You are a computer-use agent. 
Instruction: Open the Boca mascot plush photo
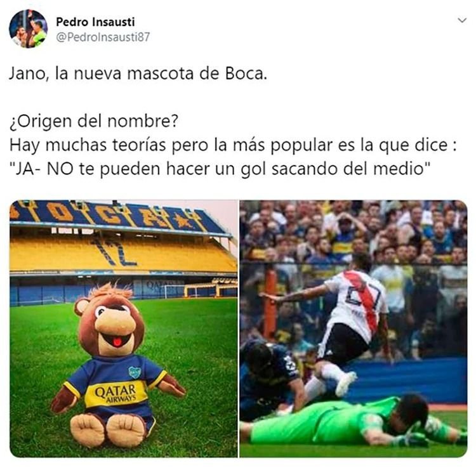coord(124,329)
